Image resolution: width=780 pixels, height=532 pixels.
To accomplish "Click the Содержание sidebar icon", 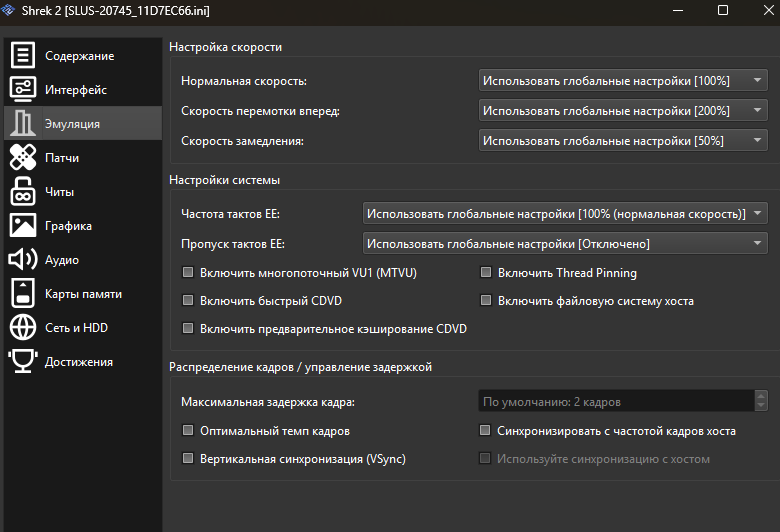I will click(x=23, y=55).
